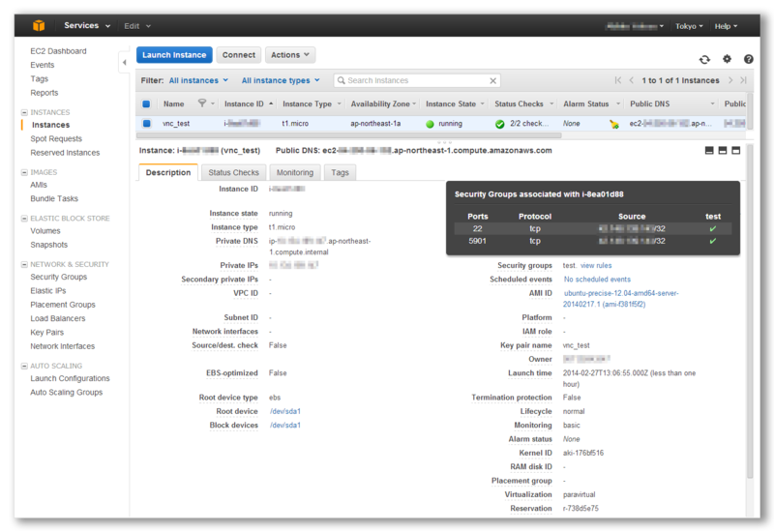
Task: Open Load Balancers in sidebar
Action: 58,318
